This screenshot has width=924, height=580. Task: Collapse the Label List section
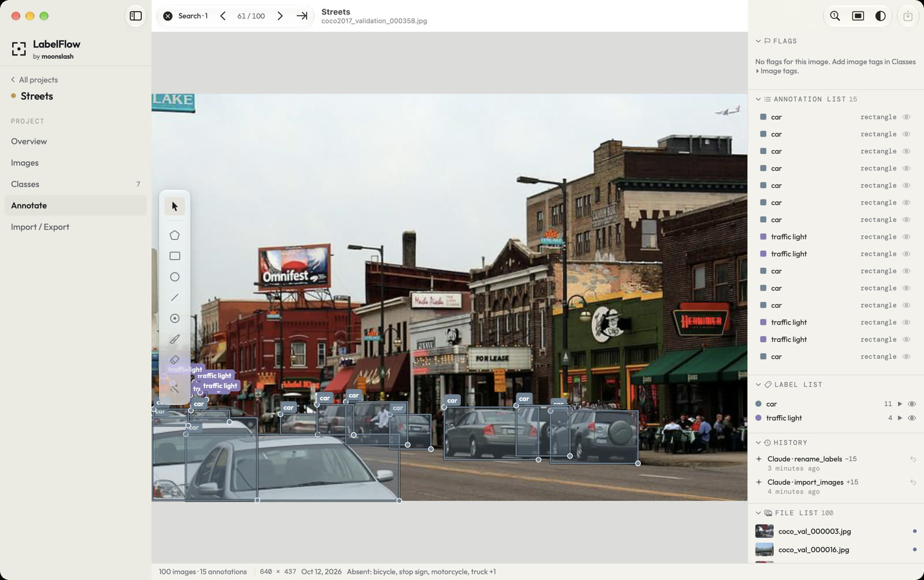(758, 385)
